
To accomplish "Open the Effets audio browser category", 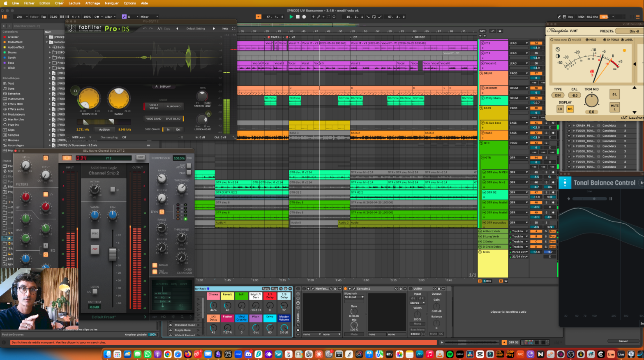I will point(16,109).
